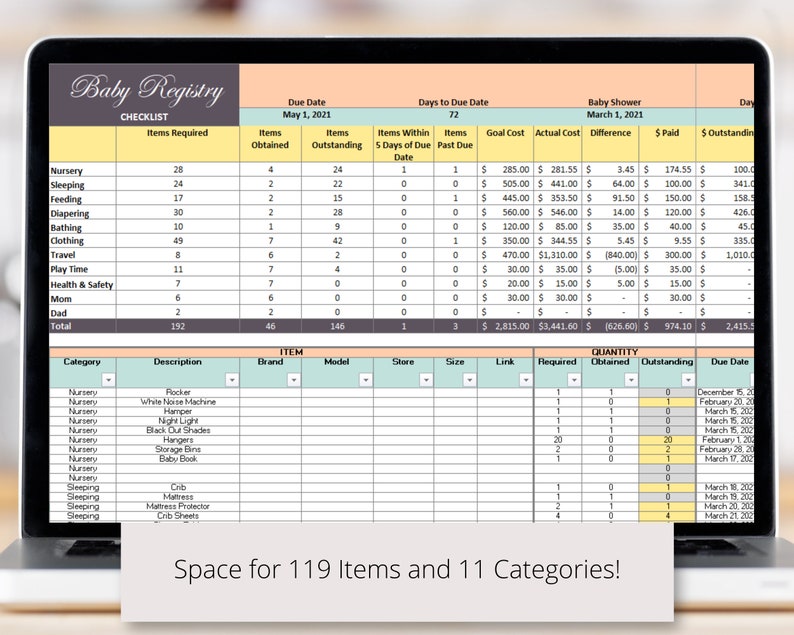Click the Actual Cost column header
The image size is (794, 635).
coord(558,144)
